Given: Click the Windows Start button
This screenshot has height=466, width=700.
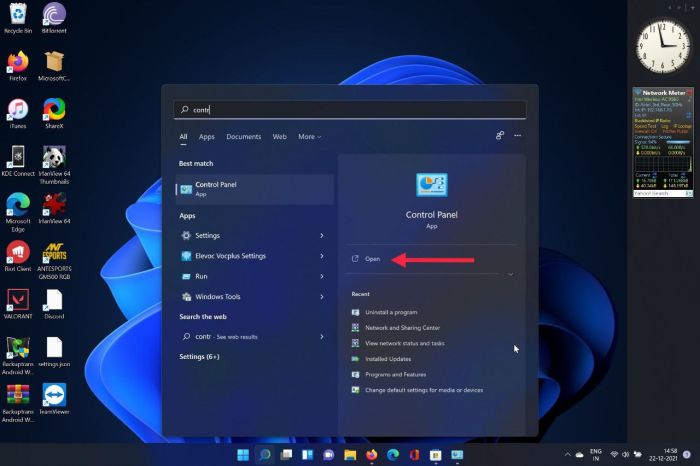Looking at the screenshot, I should [x=243, y=455].
